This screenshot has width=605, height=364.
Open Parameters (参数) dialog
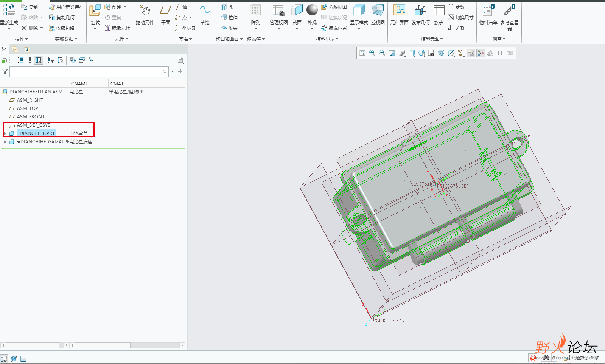456,7
